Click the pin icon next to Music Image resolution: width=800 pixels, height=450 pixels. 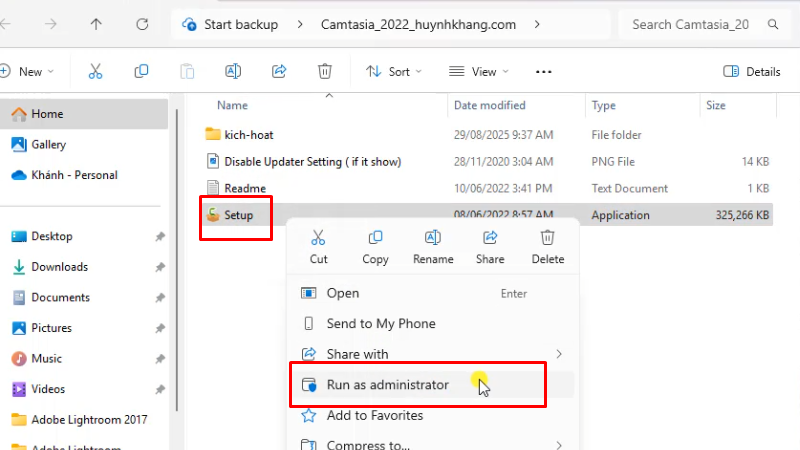click(160, 359)
